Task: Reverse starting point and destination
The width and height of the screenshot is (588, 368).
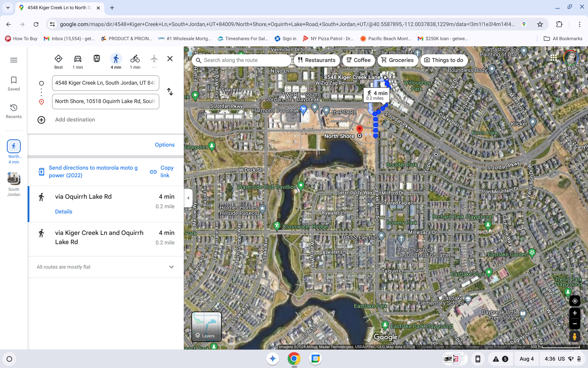Action: [170, 92]
